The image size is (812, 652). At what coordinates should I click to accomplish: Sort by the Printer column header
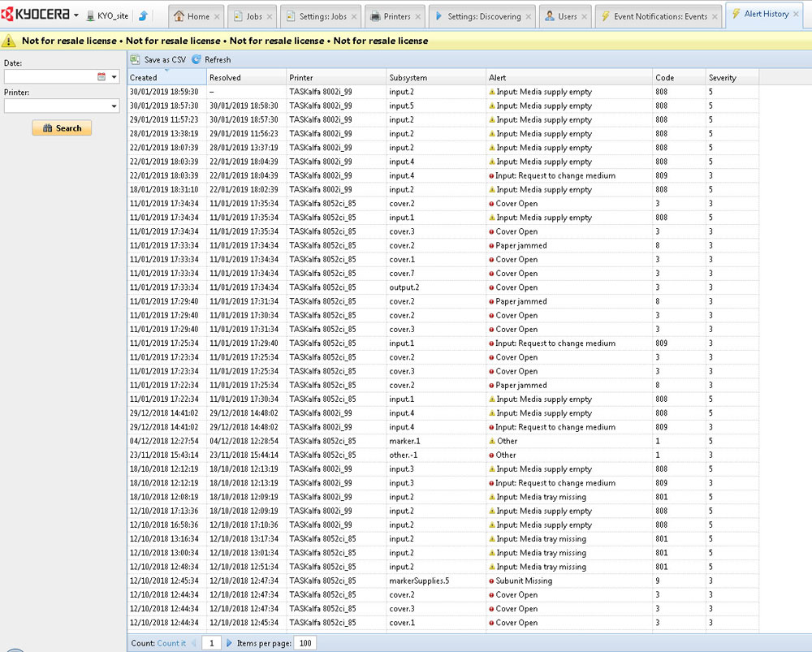point(336,78)
